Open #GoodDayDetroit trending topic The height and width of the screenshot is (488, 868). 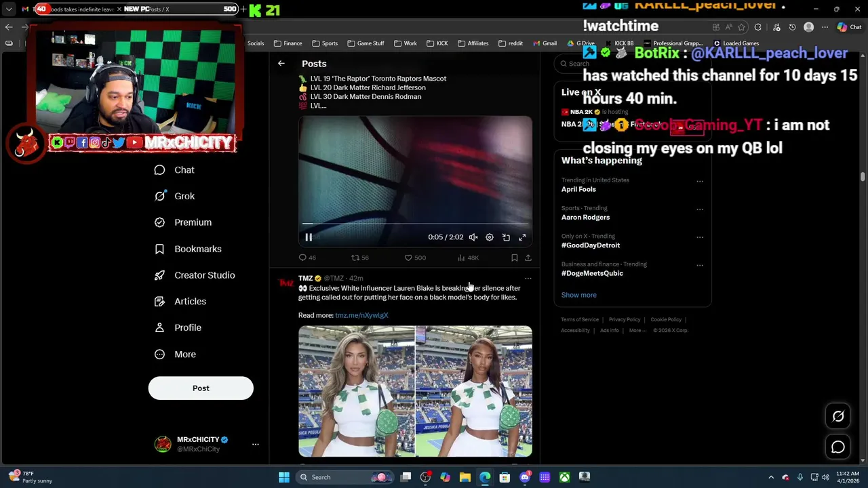tap(591, 245)
